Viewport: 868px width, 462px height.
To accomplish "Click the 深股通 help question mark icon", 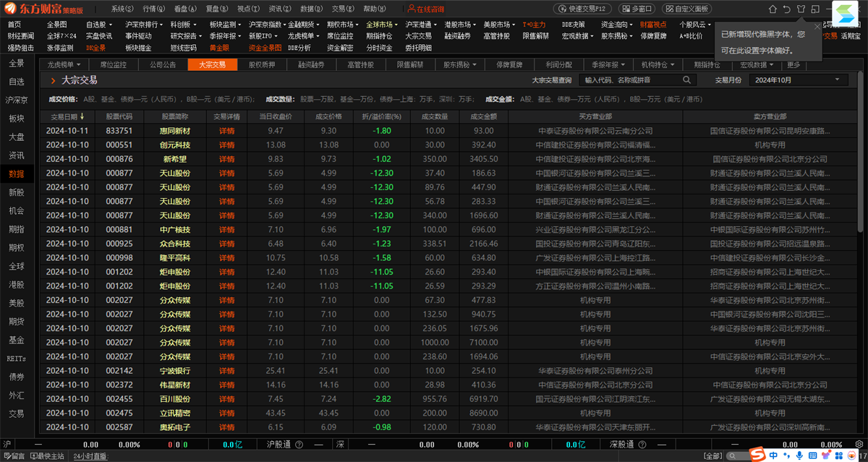I will [x=642, y=445].
